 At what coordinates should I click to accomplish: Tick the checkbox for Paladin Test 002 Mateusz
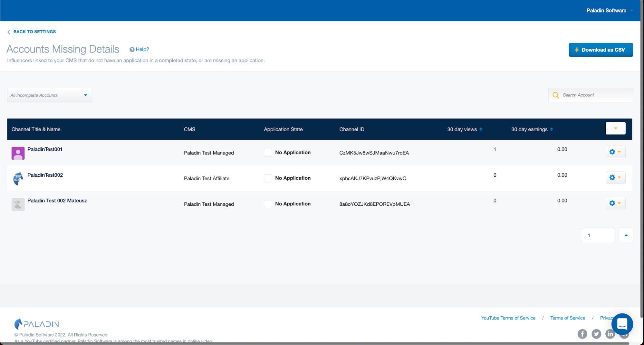pos(268,204)
